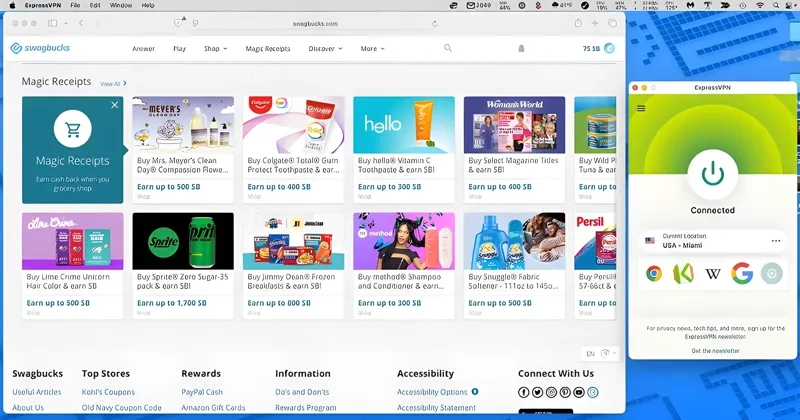This screenshot has width=800, height=420.
Task: Open the Snuggle Fabric Softener offer
Action: coord(514,266)
